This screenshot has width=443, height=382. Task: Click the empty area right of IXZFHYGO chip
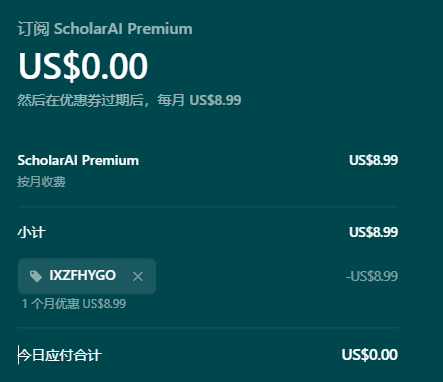click(x=250, y=276)
